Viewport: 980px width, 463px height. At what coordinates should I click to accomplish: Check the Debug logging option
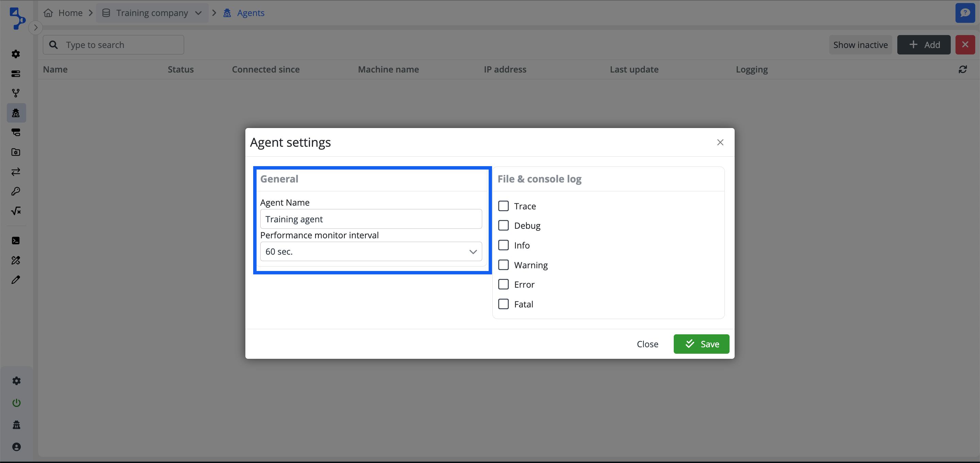503,225
